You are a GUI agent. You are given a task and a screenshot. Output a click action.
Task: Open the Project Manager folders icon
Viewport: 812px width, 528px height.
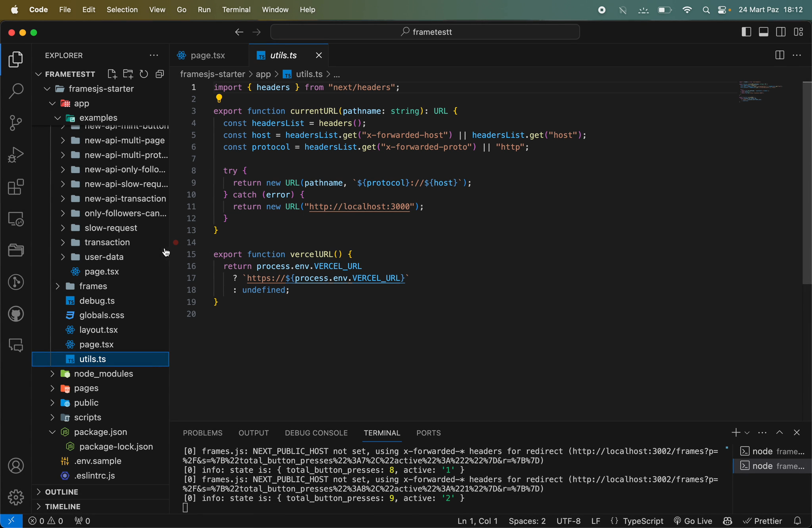pyautogui.click(x=16, y=250)
